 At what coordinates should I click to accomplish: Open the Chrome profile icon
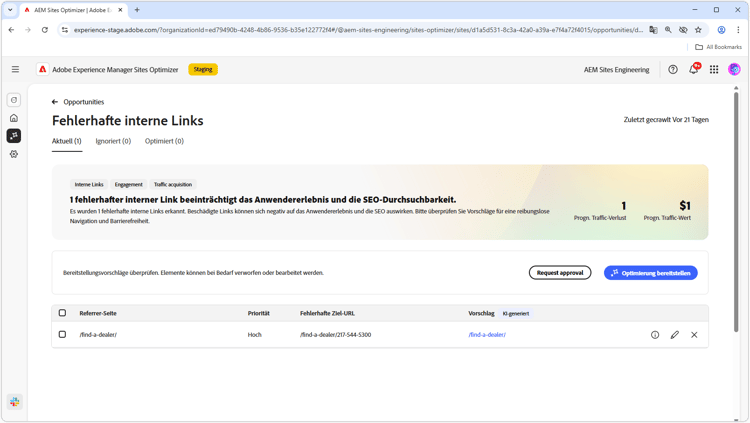pyautogui.click(x=721, y=30)
